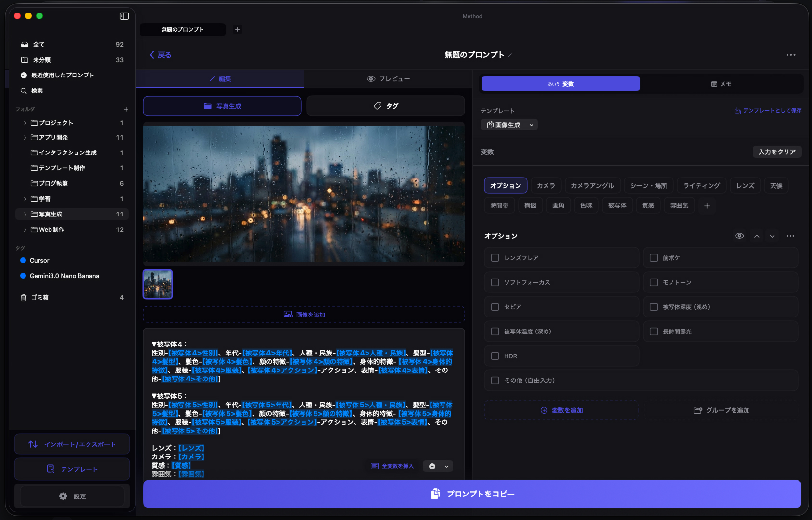This screenshot has height=520, width=812.
Task: Expand the アプリ開発 folder
Action: coord(25,138)
